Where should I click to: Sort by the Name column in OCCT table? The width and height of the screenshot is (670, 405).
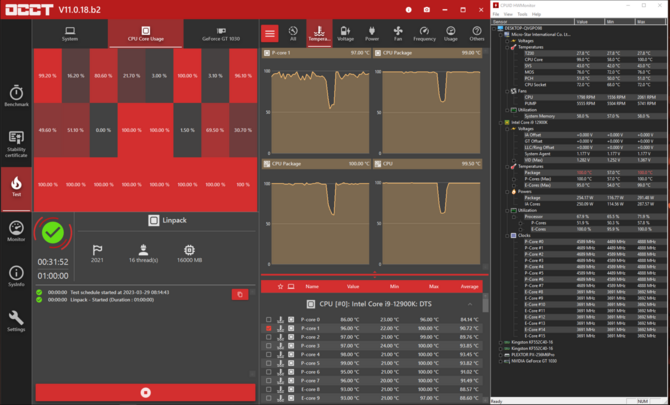click(312, 287)
